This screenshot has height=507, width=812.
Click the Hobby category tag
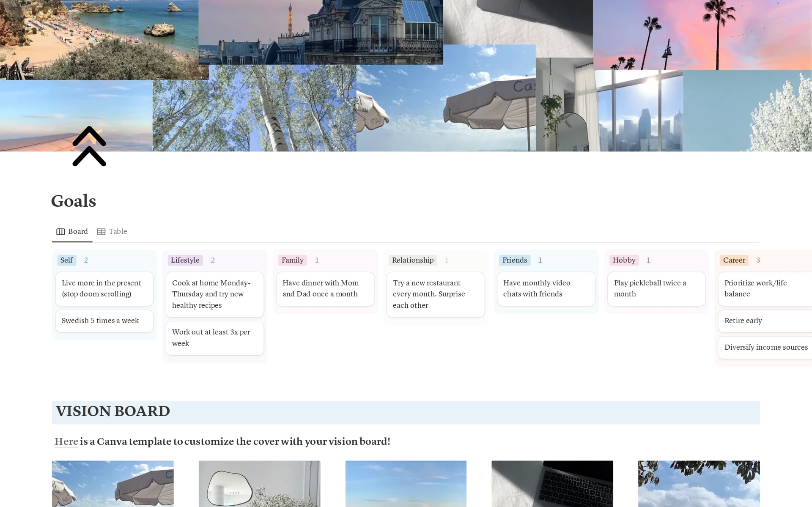(x=624, y=260)
